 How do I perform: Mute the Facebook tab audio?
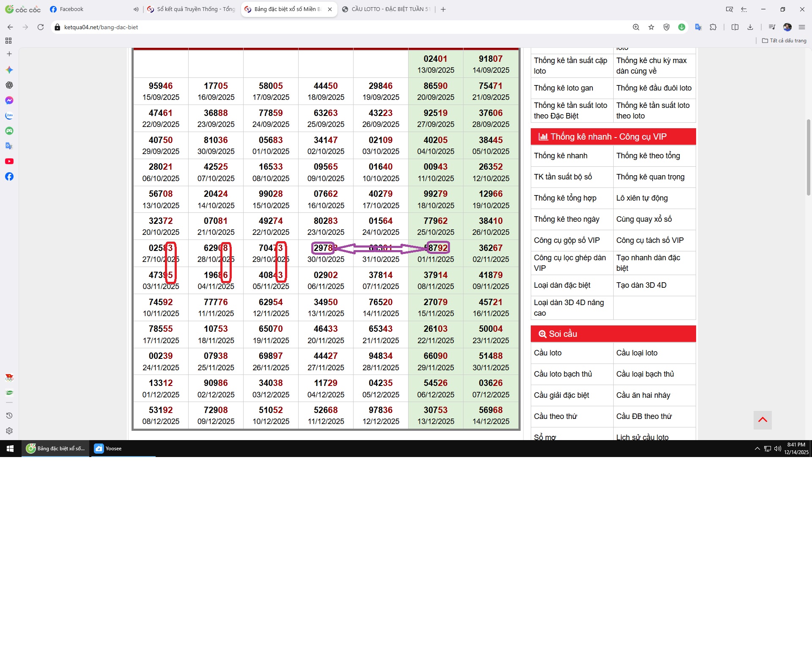[x=136, y=9]
